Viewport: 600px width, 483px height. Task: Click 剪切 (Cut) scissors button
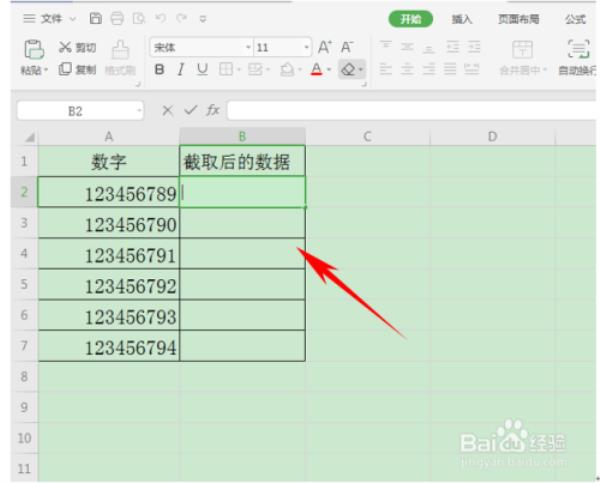(x=77, y=47)
